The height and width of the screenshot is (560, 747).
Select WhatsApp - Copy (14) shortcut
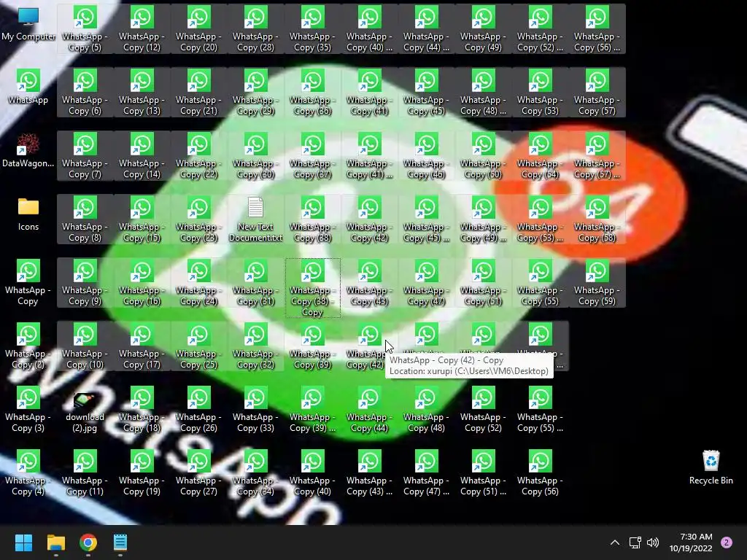[x=142, y=156]
